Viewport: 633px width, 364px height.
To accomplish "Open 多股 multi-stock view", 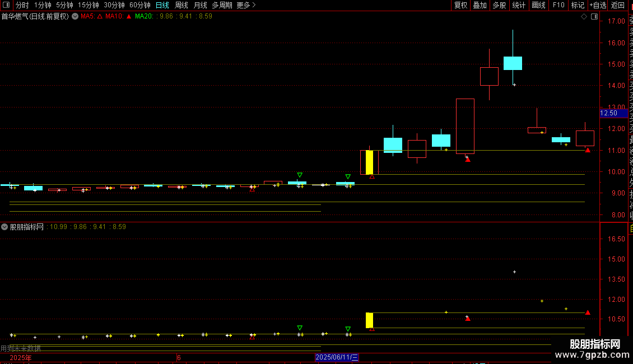I will [x=499, y=5].
